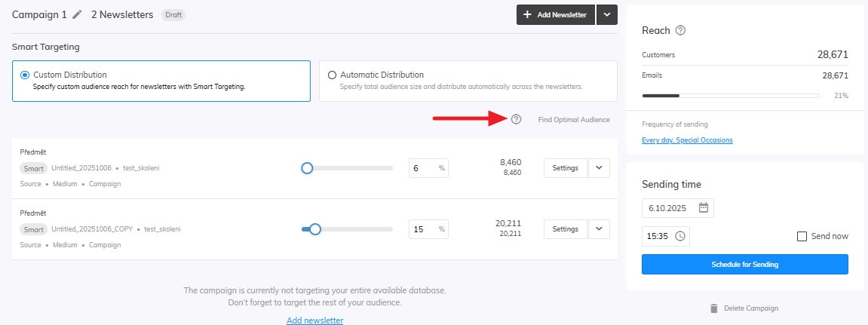Click the plus icon on Add Newsletter
This screenshot has height=325, width=868.
pos(527,15)
